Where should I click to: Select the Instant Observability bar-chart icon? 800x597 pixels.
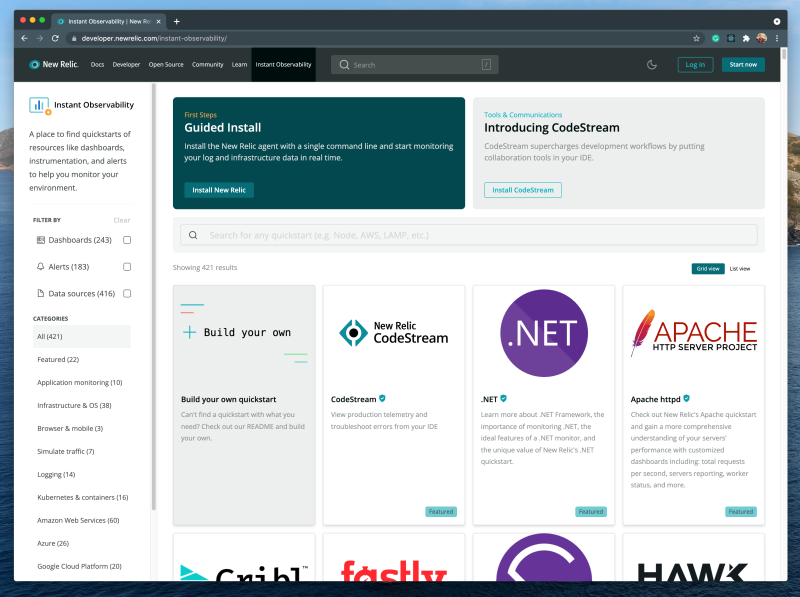tap(38, 104)
